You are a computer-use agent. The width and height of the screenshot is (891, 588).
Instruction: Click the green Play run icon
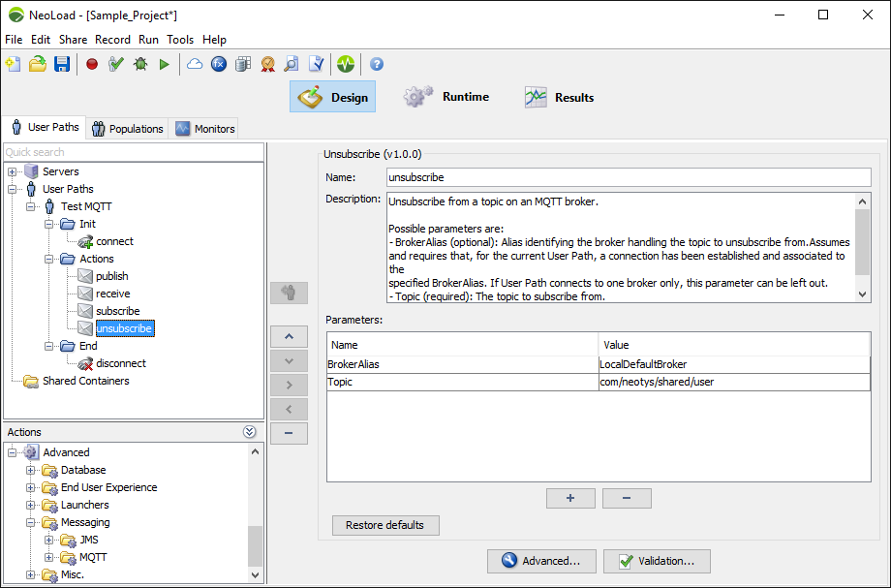pos(165,64)
